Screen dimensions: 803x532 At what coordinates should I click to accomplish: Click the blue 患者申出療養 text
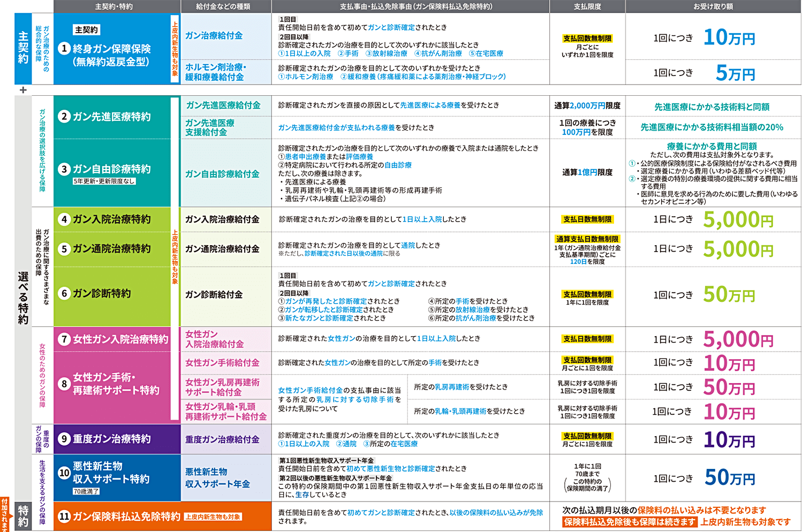click(x=305, y=157)
